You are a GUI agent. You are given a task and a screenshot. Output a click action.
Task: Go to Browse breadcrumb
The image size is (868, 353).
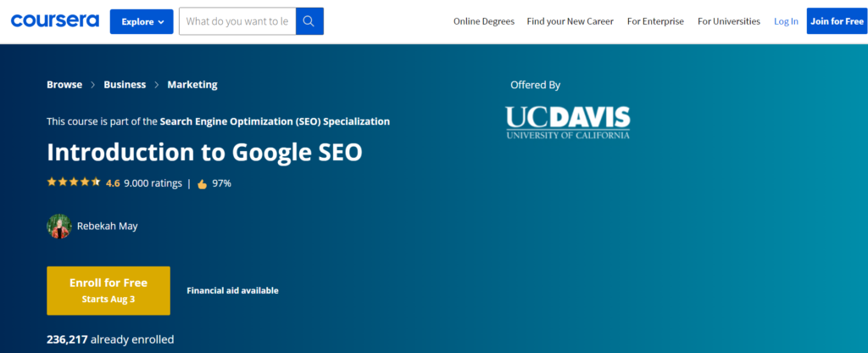[x=64, y=85]
